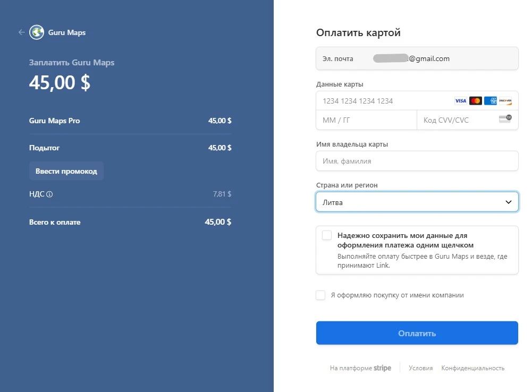Click the Ввести промокод button
Image resolution: width=532 pixels, height=392 pixels.
(66, 171)
